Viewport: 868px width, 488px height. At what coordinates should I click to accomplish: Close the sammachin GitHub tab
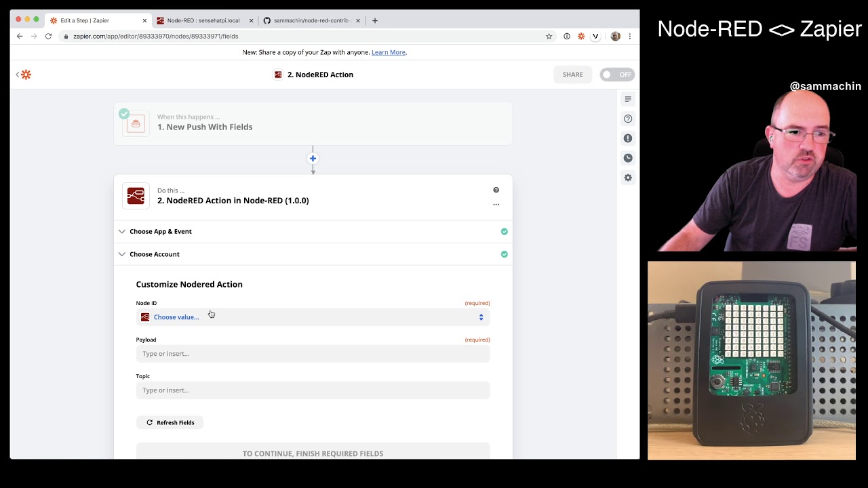(358, 20)
